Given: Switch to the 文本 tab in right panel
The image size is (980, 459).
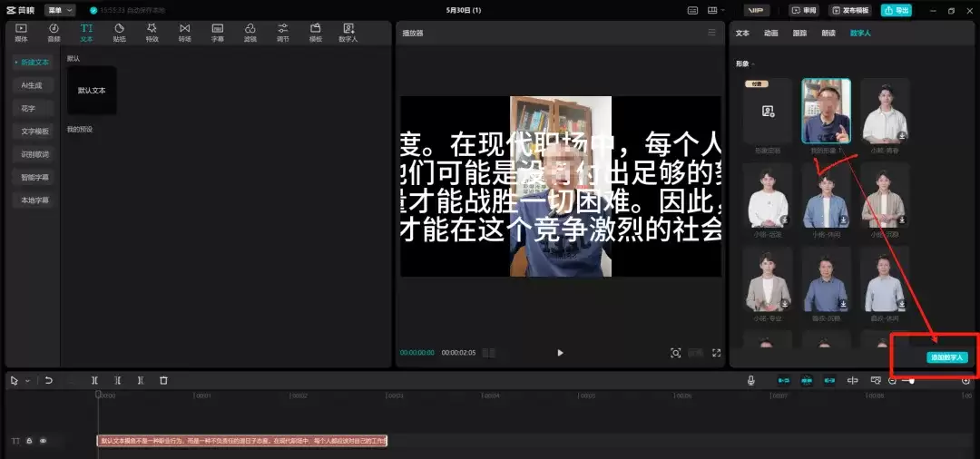Looking at the screenshot, I should (742, 33).
